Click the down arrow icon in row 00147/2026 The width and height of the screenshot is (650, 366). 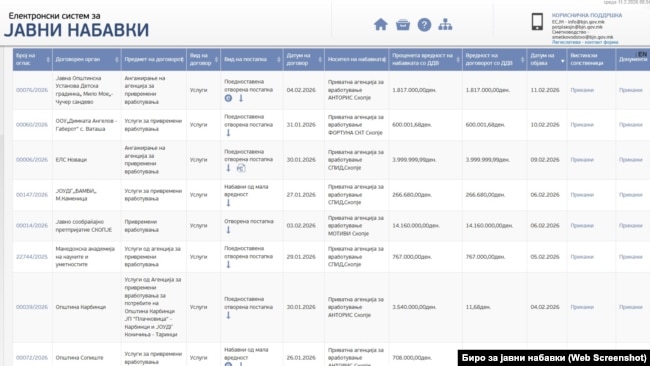[x=228, y=203]
